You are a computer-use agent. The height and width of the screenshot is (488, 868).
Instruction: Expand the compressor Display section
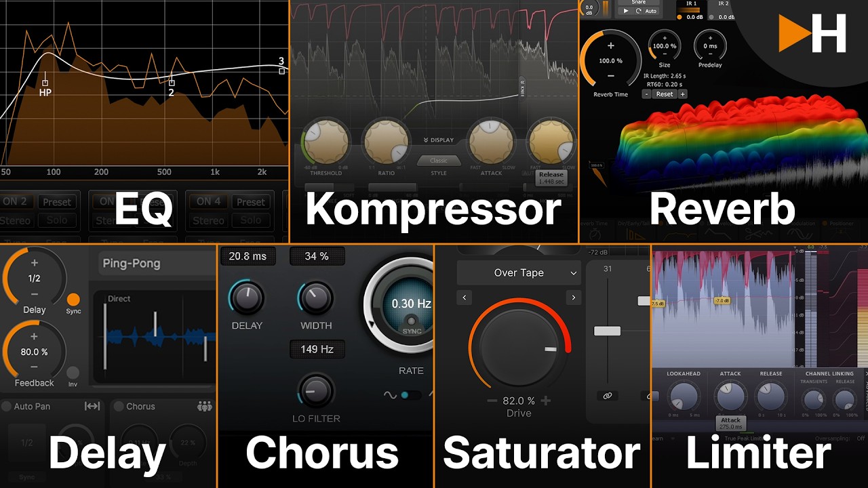pyautogui.click(x=439, y=140)
